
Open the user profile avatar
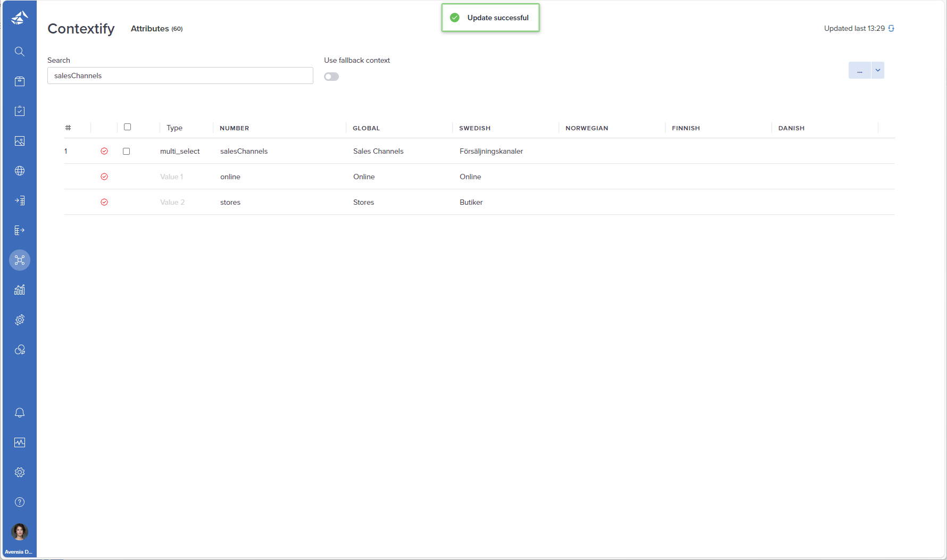pos(20,531)
